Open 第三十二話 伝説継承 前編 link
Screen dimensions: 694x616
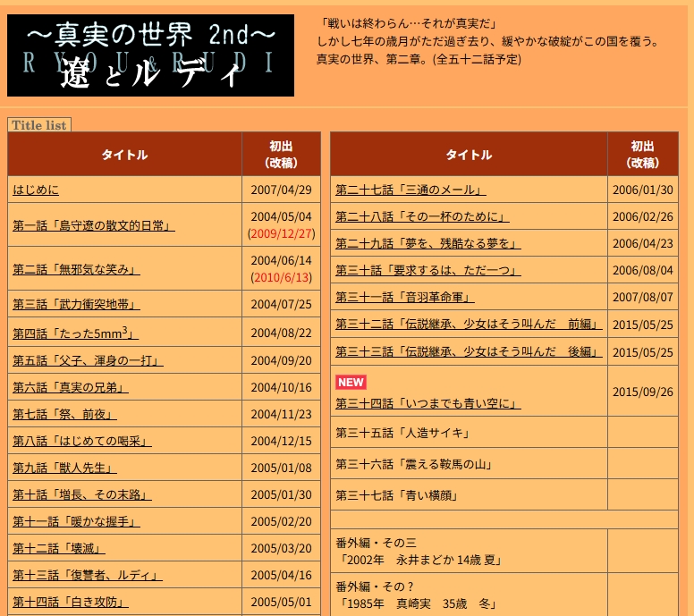(x=469, y=324)
